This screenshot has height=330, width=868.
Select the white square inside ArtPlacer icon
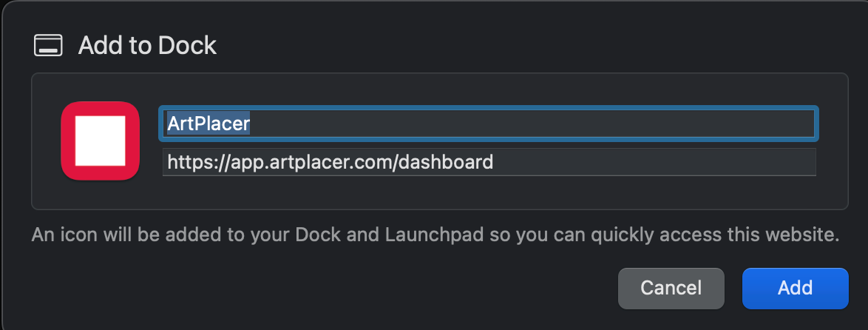(x=101, y=141)
